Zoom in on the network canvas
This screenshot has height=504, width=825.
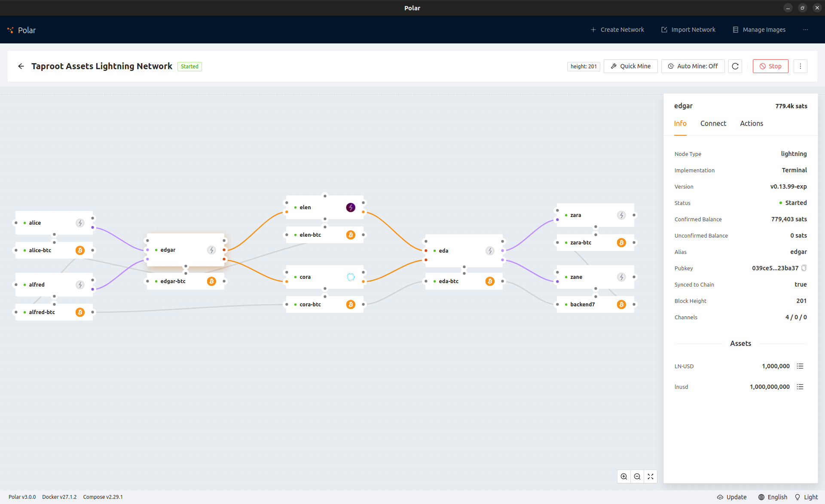624,477
